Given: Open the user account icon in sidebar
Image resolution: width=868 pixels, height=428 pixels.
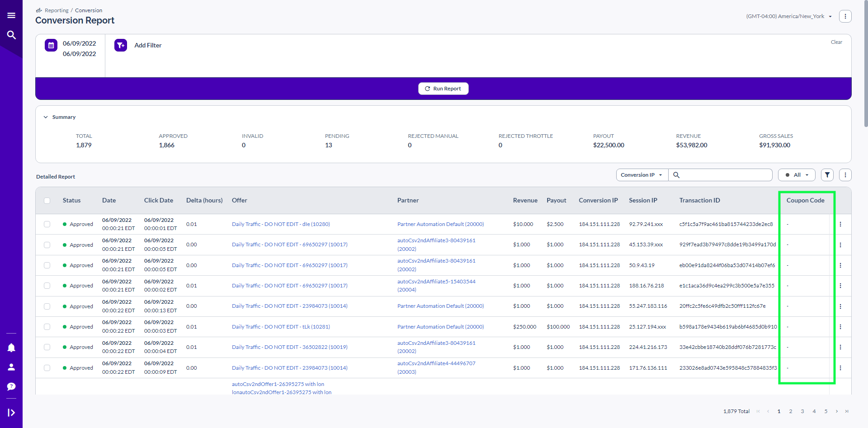Looking at the screenshot, I should click(11, 367).
